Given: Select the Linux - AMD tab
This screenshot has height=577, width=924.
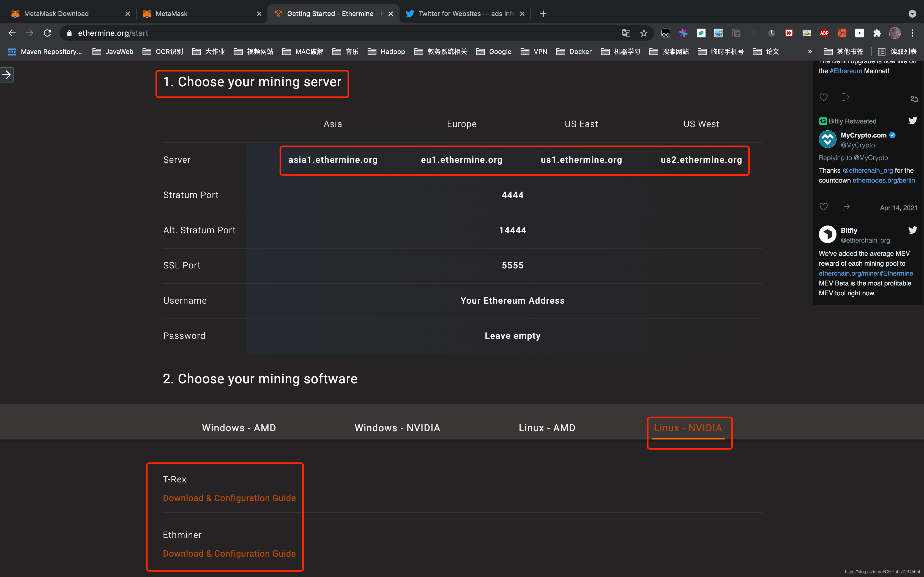Looking at the screenshot, I should click(x=547, y=428).
